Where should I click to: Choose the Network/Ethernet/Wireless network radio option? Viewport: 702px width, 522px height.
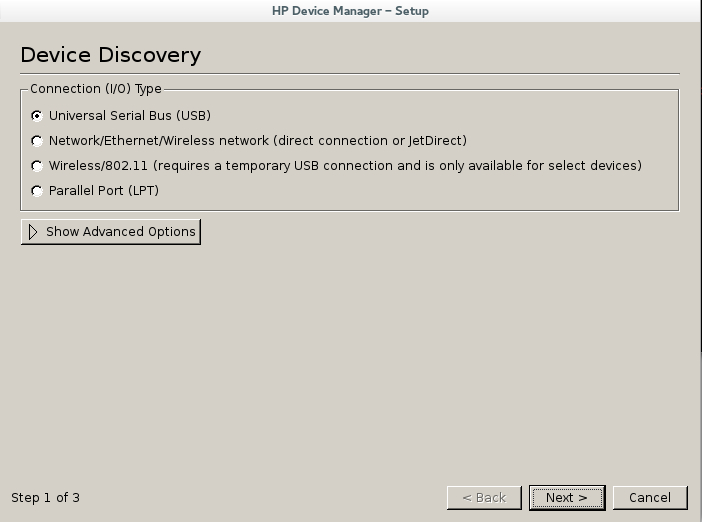(x=249, y=141)
